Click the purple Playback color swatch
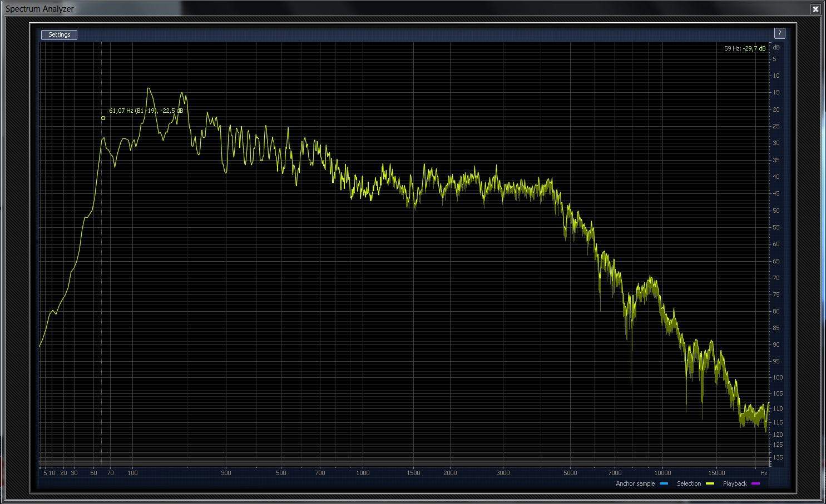Viewport: 826px width, 504px height. tap(755, 483)
